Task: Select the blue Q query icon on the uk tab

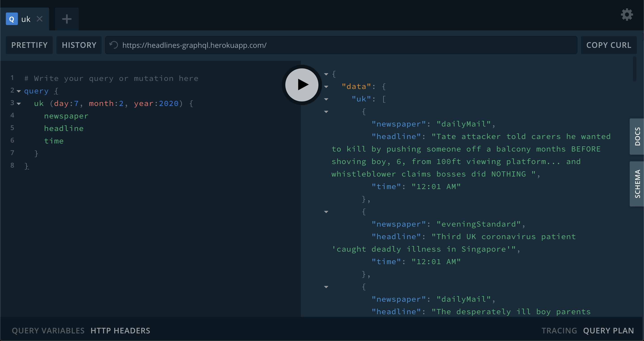Action: click(12, 19)
